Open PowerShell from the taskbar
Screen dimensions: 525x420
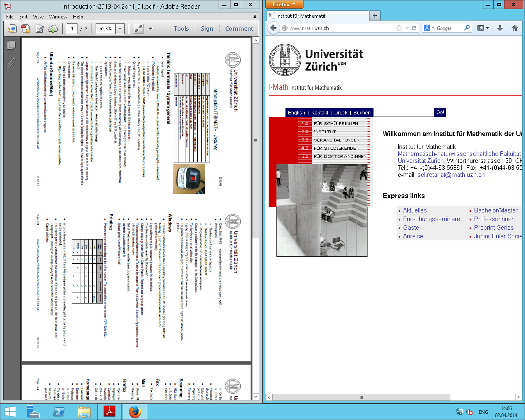click(x=59, y=411)
